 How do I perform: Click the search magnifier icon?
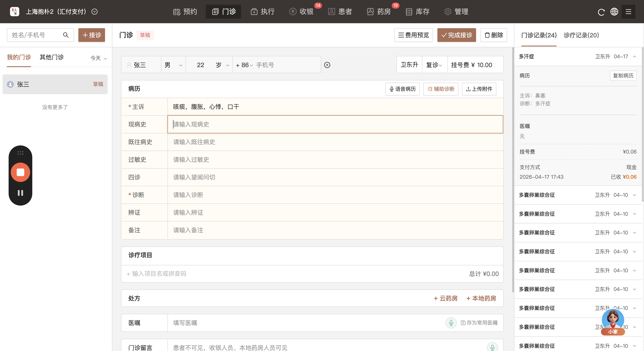click(x=66, y=35)
